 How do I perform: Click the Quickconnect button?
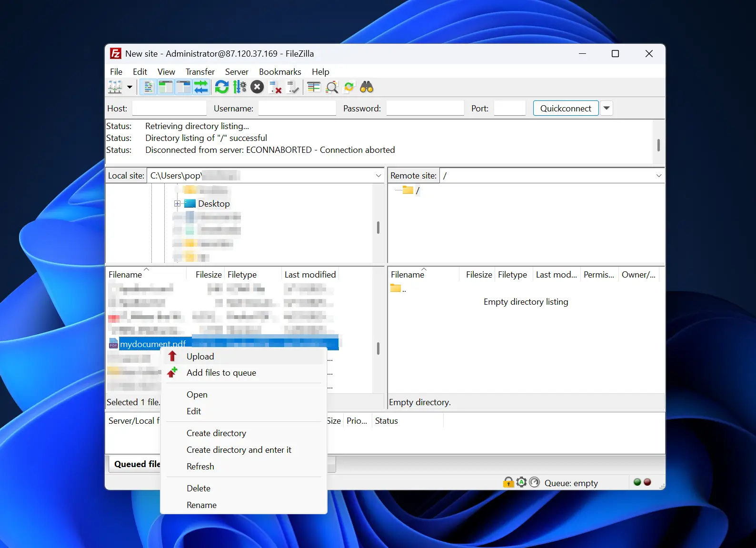(566, 109)
